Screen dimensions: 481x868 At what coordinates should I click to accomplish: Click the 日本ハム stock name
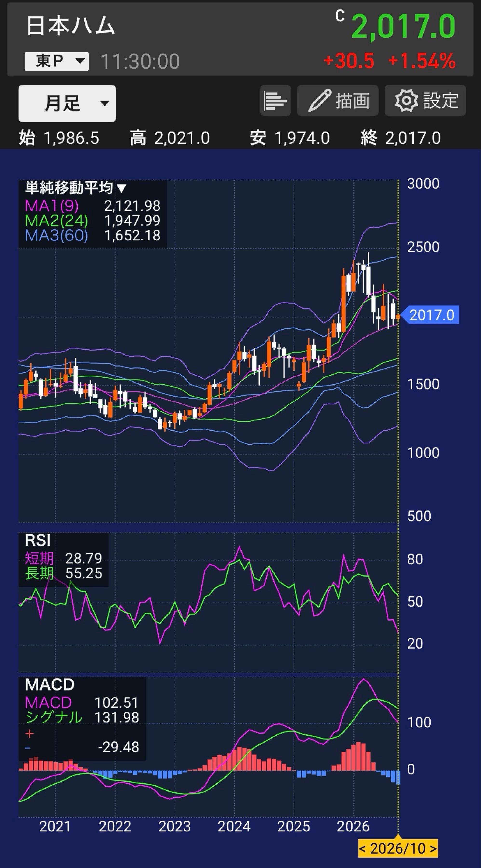pos(71,26)
